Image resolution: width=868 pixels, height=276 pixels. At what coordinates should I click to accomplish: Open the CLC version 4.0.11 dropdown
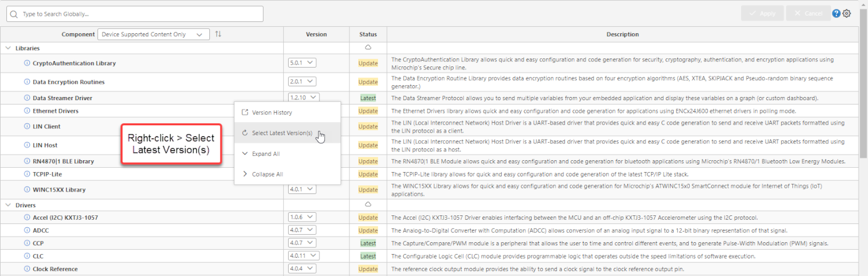tap(304, 256)
